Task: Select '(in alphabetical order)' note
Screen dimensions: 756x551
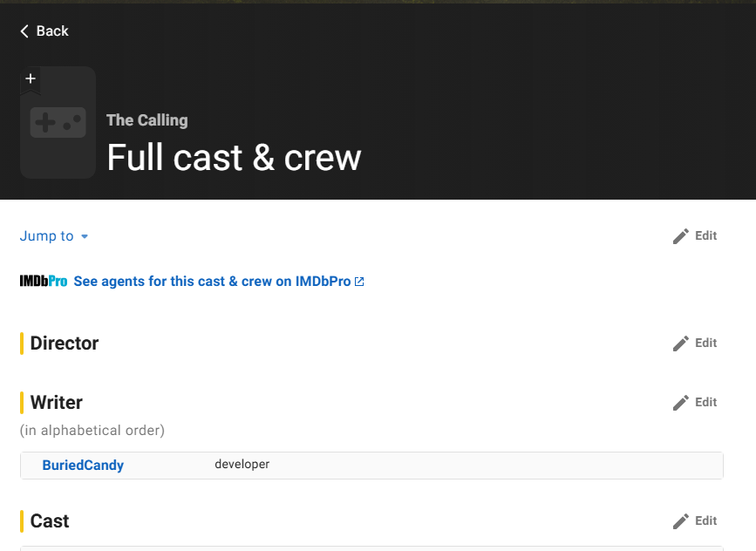Action: tap(92, 430)
